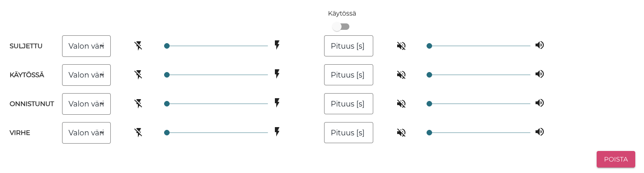This screenshot has width=644, height=173.
Task: Expand Valon väri dropdown for VIRHE
Action: [86, 133]
